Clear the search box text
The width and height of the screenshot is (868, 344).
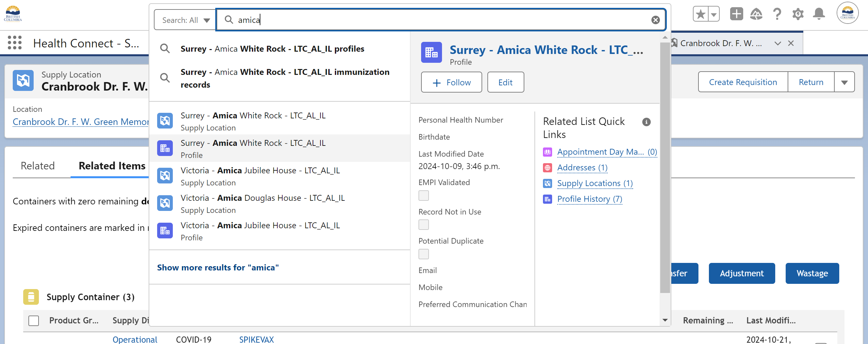tap(655, 20)
